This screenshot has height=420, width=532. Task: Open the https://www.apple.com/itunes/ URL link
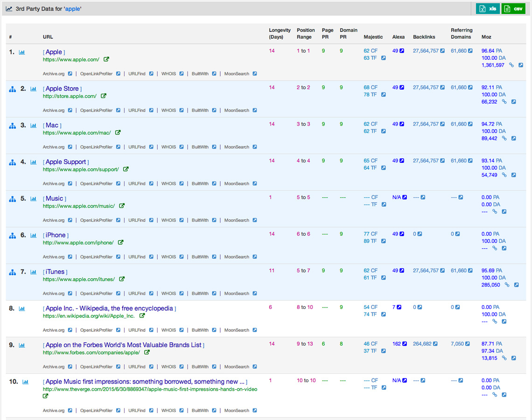79,279
